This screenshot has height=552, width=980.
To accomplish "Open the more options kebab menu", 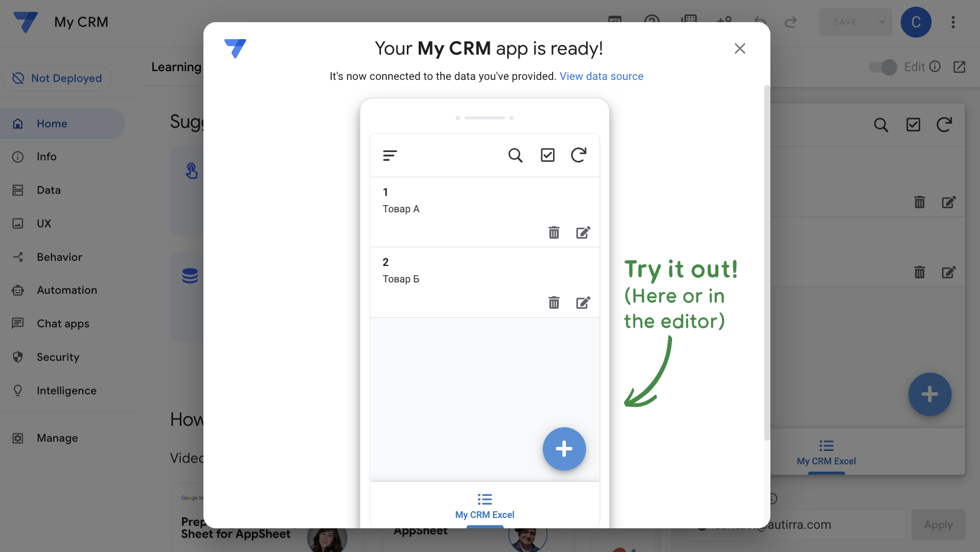I will [953, 22].
